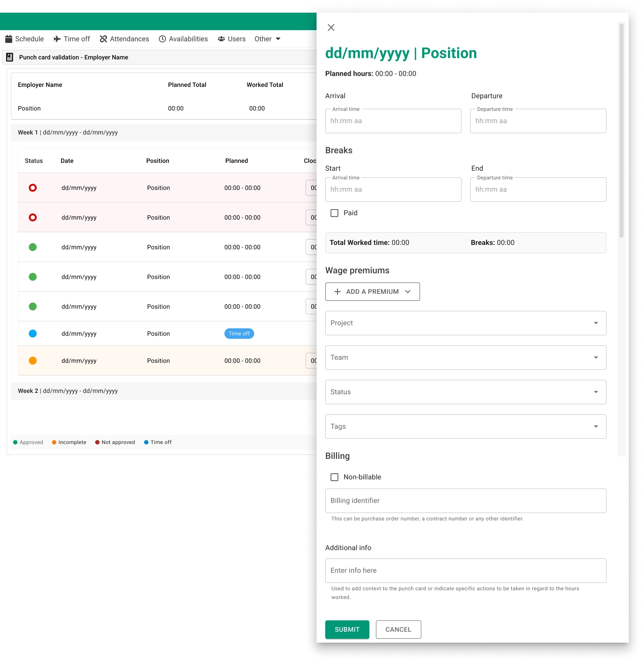This screenshot has height=661, width=644.
Task: Close the punch card drawer
Action: [x=331, y=28]
